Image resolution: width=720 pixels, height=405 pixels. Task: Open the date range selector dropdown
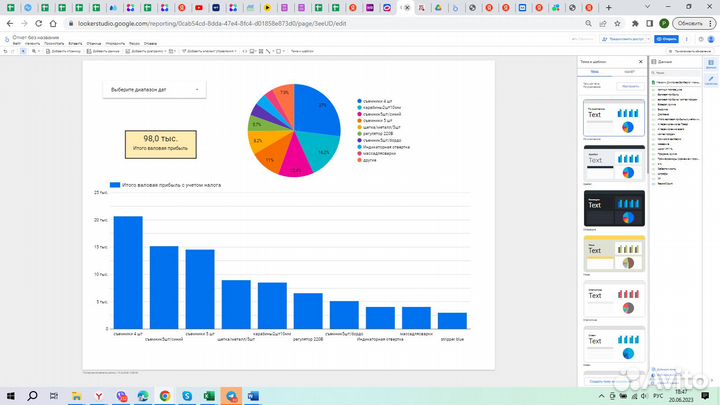click(153, 90)
